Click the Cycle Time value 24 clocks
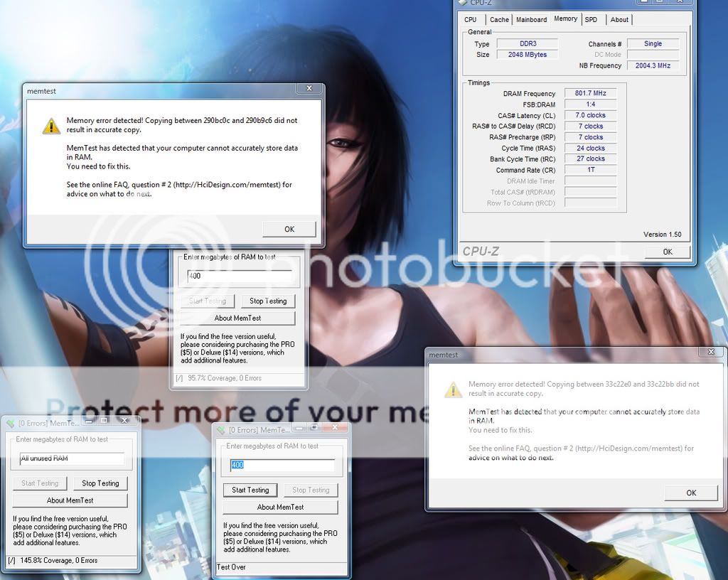Screen dimensions: 728x580 click(591, 148)
